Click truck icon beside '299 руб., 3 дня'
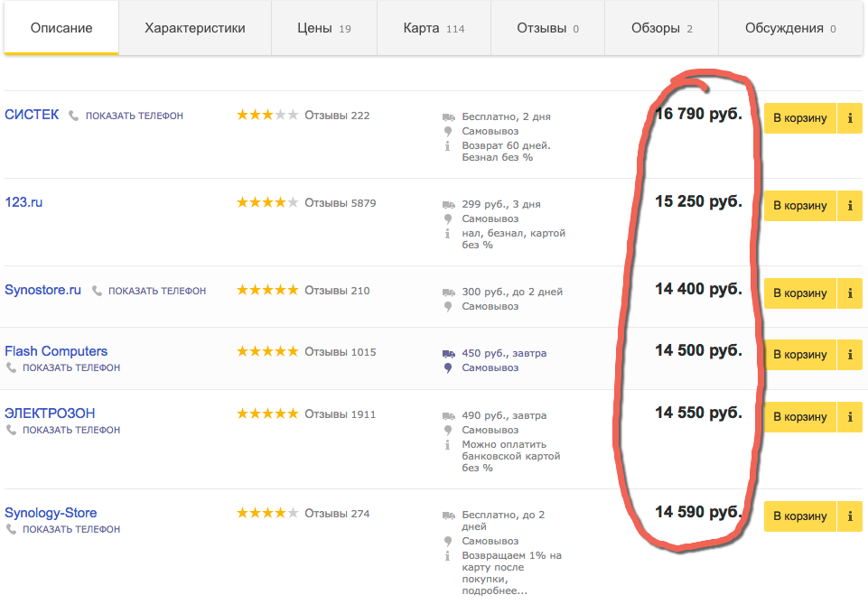 [x=448, y=204]
